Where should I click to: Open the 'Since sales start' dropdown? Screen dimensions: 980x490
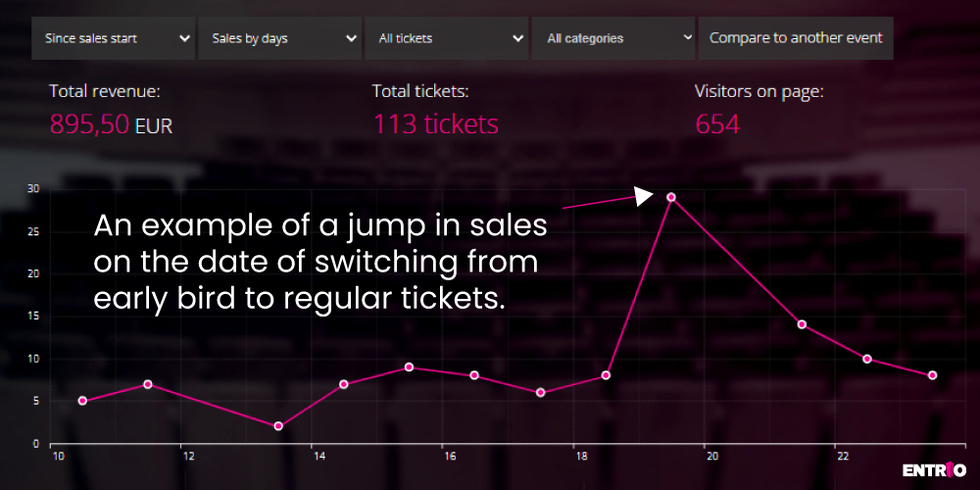pyautogui.click(x=113, y=38)
